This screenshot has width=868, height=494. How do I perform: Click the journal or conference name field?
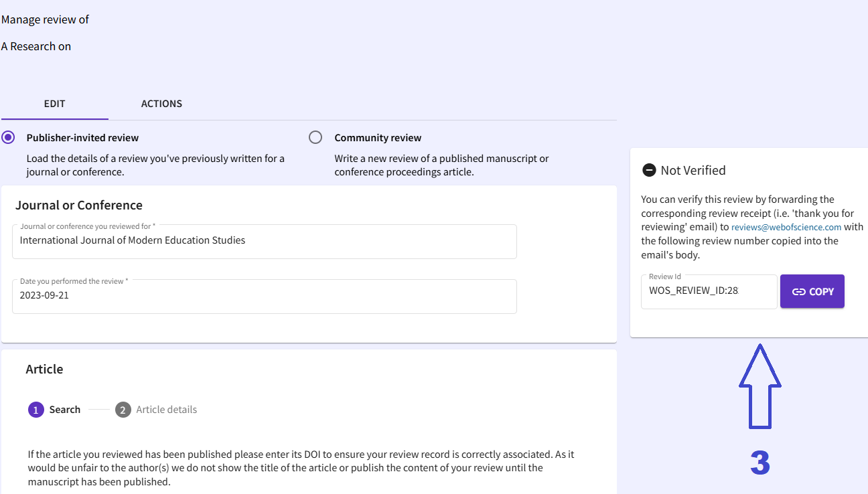(265, 241)
